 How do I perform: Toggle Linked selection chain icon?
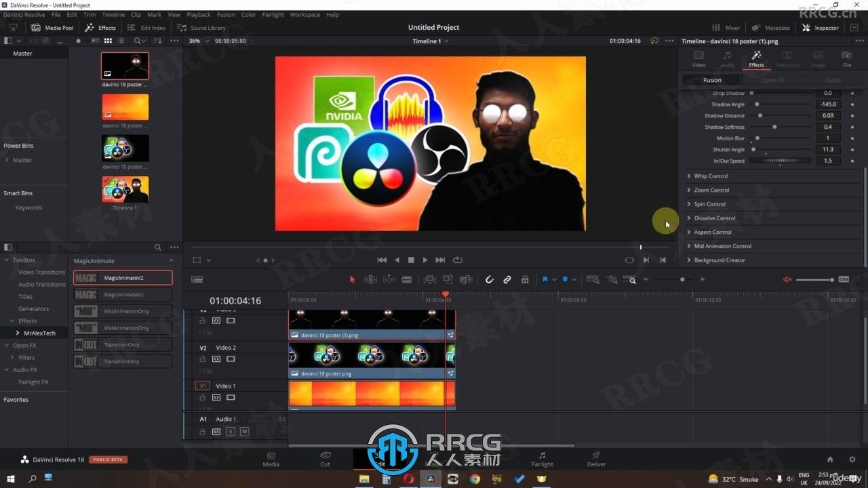tap(507, 279)
